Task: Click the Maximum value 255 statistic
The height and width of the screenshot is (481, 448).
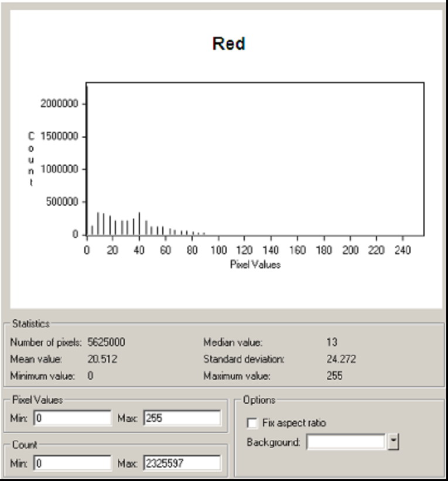Action: click(x=334, y=376)
